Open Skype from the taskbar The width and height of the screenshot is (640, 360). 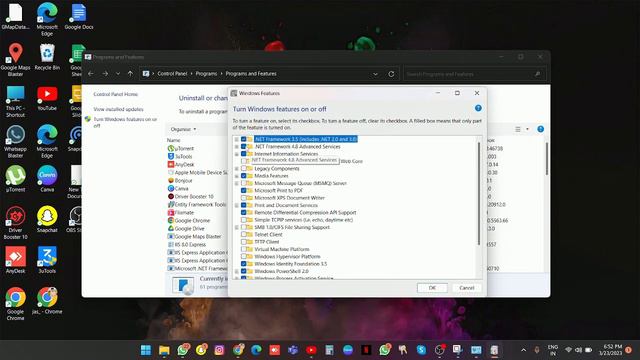[x=421, y=350]
